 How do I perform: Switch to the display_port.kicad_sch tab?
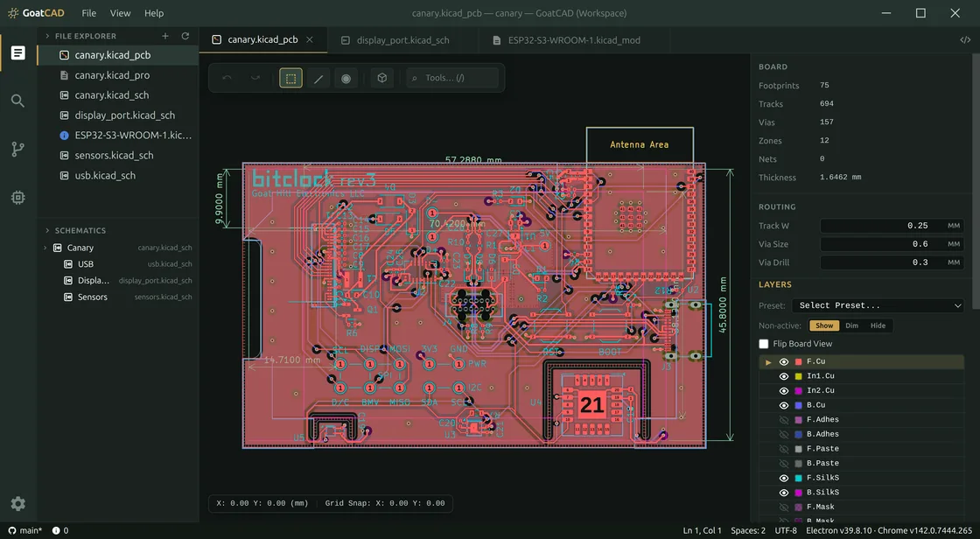click(402, 40)
